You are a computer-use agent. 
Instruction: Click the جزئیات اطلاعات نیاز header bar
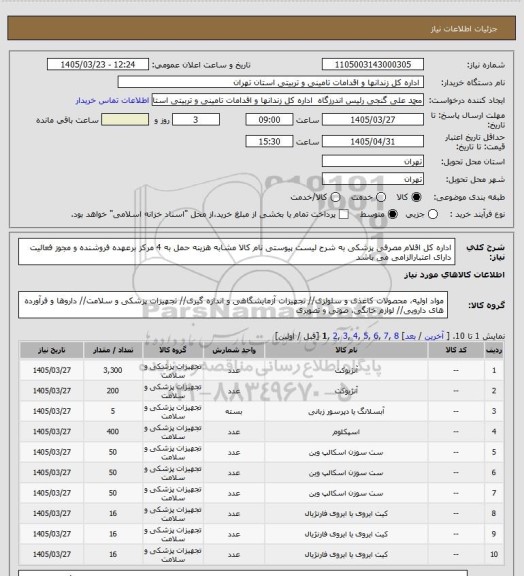(x=262, y=28)
